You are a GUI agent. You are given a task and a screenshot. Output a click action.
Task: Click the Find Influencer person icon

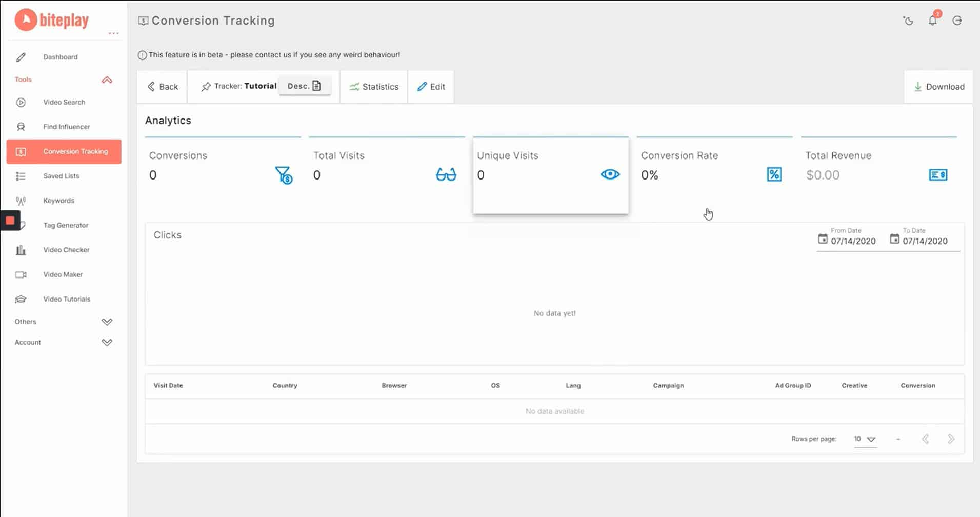tap(21, 127)
